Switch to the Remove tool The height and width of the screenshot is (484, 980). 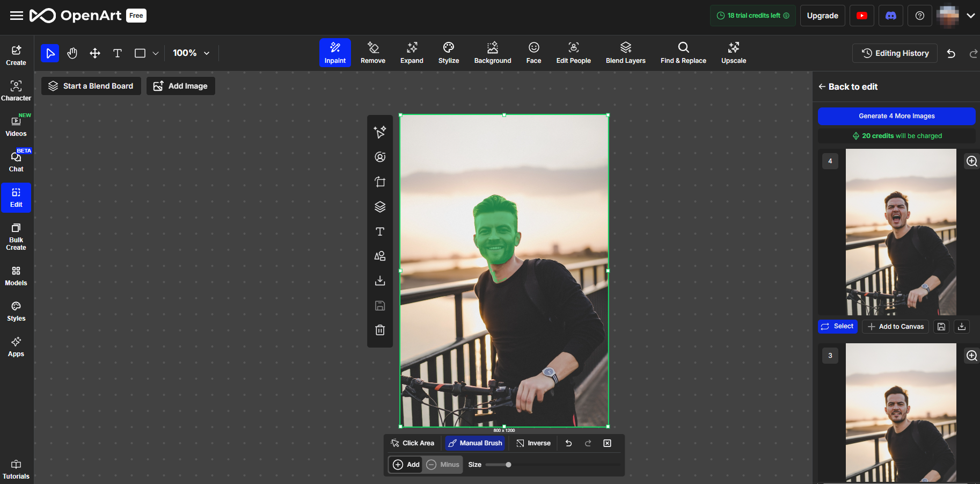[373, 53]
